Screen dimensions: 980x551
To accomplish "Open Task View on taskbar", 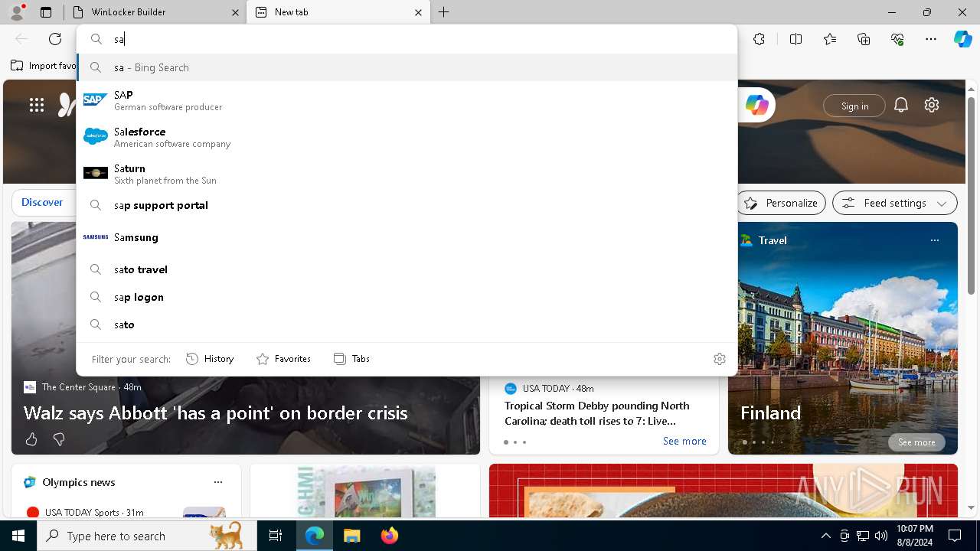I will pyautogui.click(x=276, y=536).
